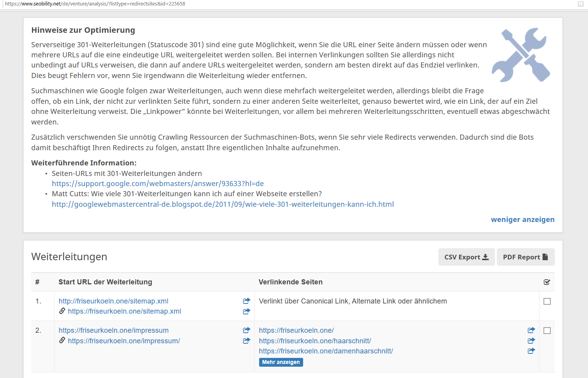The image size is (588, 378).
Task: Click the document icon inside the PDF Report button
Action: pyautogui.click(x=544, y=257)
